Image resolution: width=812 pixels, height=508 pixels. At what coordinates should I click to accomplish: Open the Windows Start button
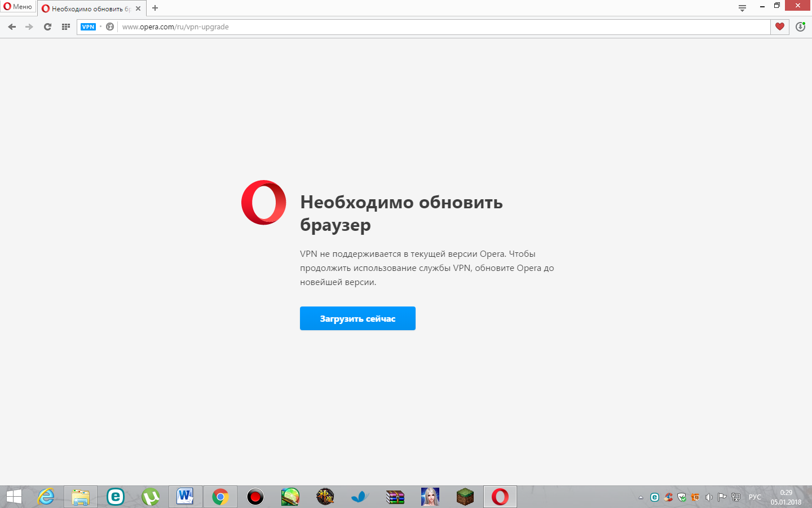(x=14, y=497)
